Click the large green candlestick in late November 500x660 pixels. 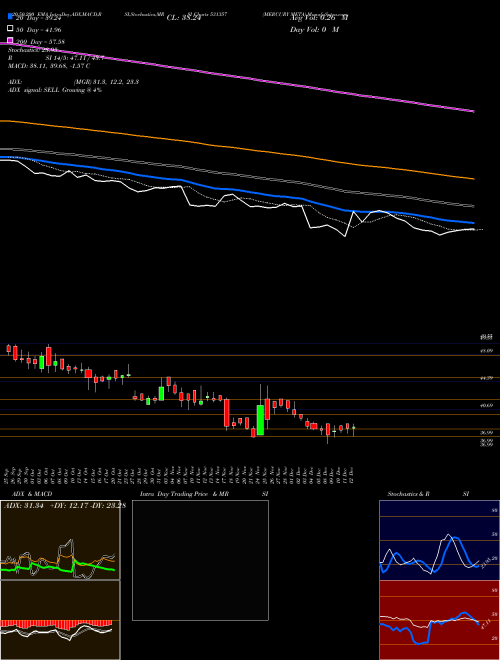[x=261, y=420]
